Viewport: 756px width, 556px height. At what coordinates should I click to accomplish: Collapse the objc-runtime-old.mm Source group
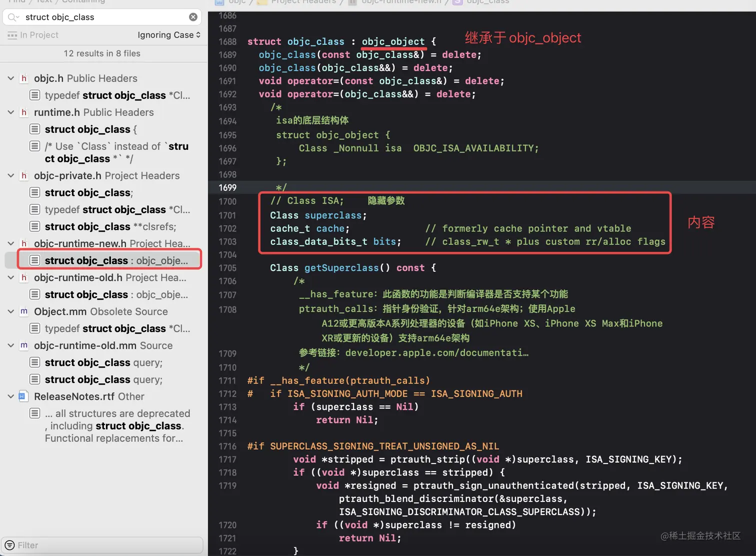coord(11,346)
